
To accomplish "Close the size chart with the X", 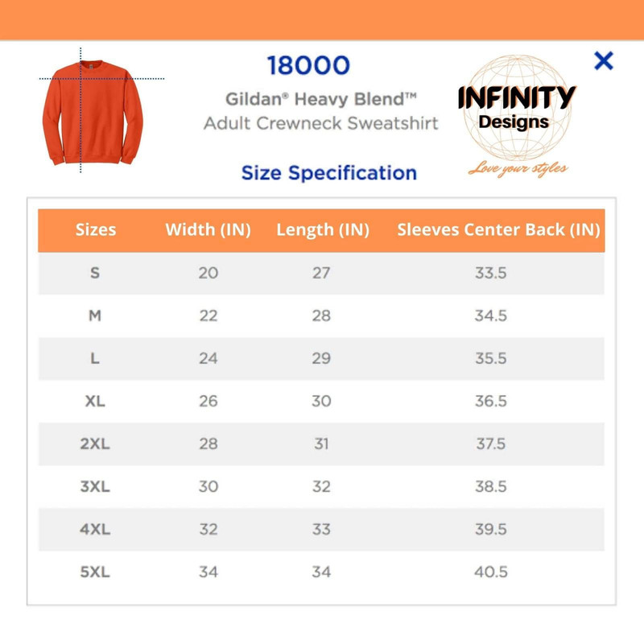I will tap(603, 60).
